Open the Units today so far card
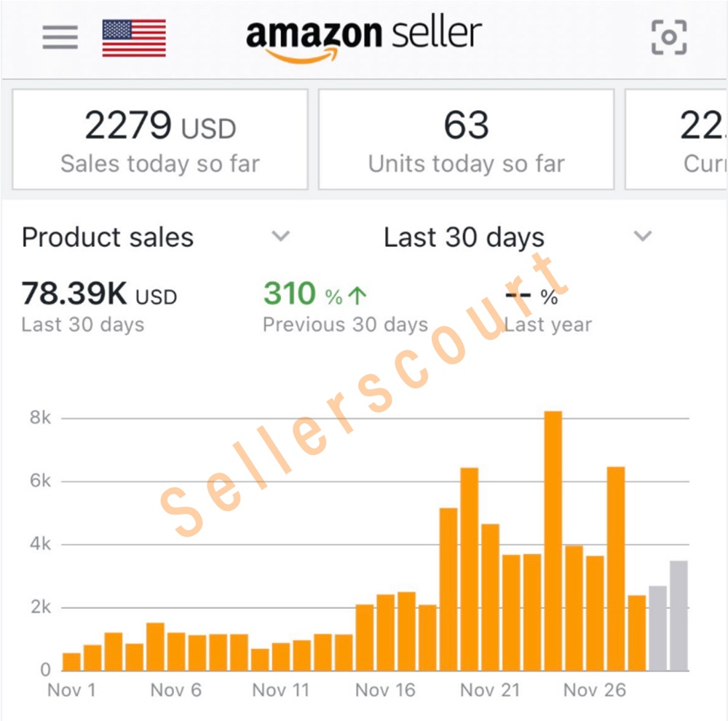 466,140
